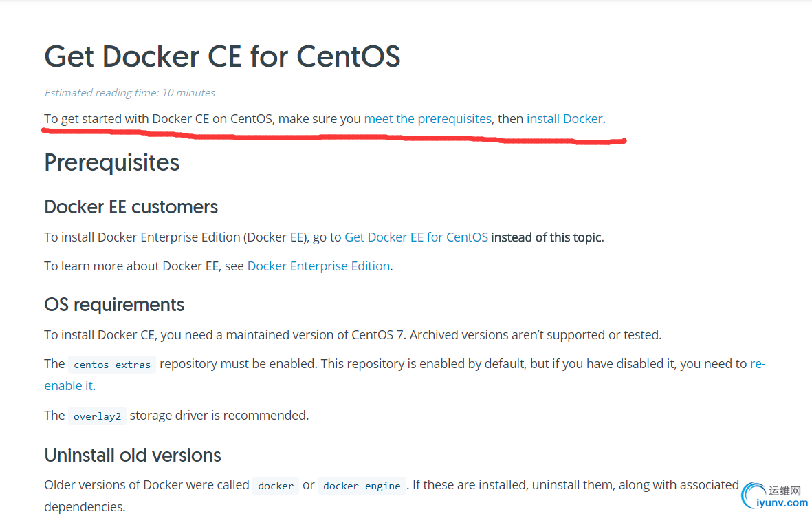Click the 'storage driver is recommended' text
The width and height of the screenshot is (812, 514).
pos(219,416)
